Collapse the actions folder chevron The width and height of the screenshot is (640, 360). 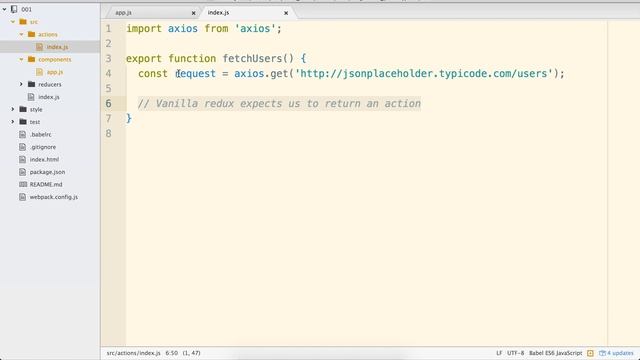pyautogui.click(x=21, y=34)
